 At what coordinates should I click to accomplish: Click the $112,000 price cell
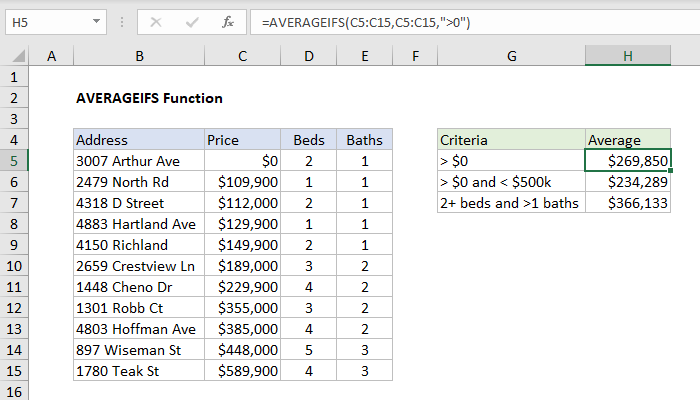tap(242, 203)
